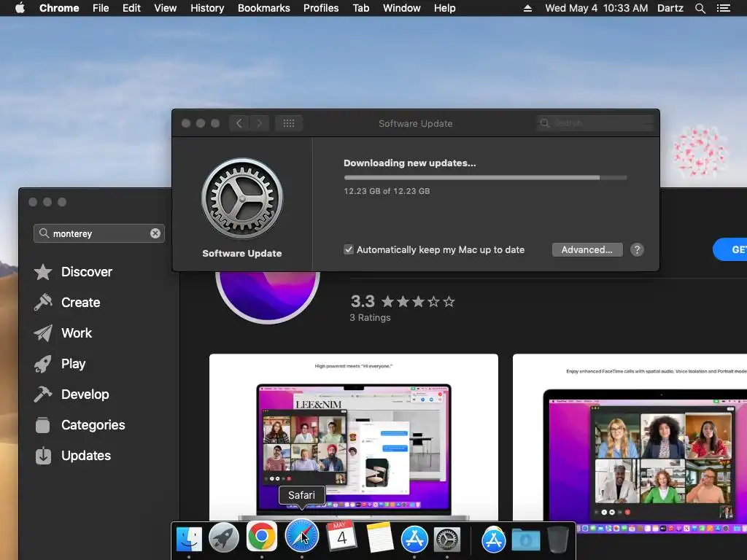The image size is (747, 560).
Task: Open System Preferences gear in Dock
Action: click(x=447, y=539)
